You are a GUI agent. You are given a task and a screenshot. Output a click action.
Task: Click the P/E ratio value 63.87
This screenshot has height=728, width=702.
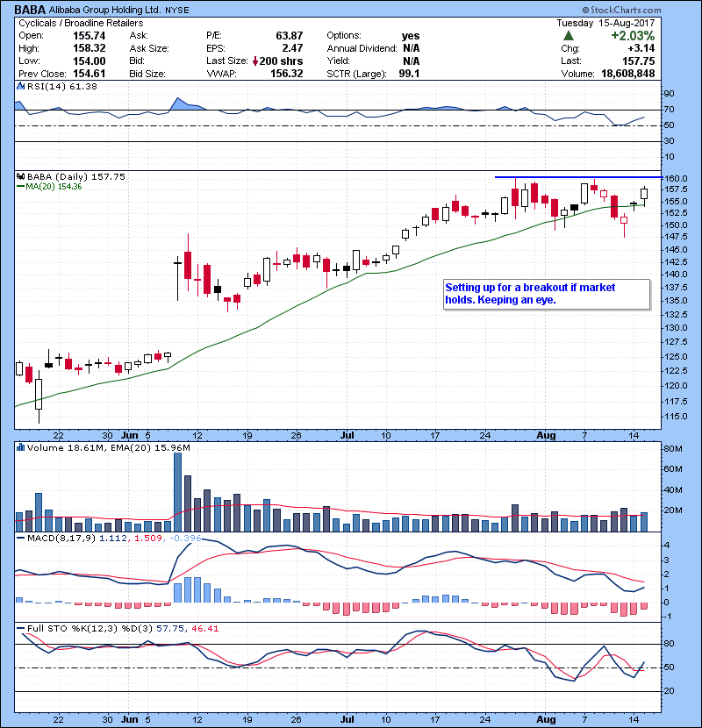click(289, 36)
